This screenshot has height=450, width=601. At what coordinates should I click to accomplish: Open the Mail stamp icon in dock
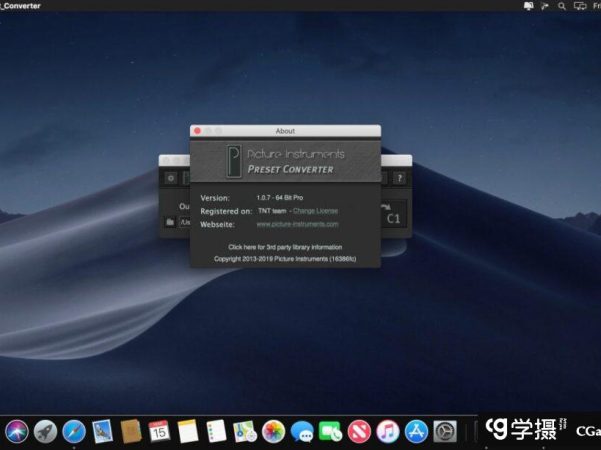(102, 431)
